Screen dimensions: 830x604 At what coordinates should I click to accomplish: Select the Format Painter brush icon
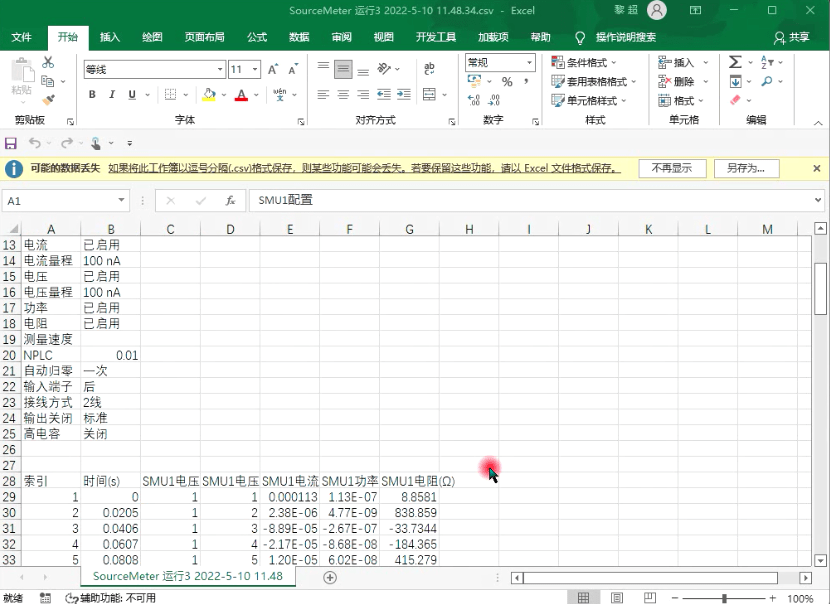point(48,100)
